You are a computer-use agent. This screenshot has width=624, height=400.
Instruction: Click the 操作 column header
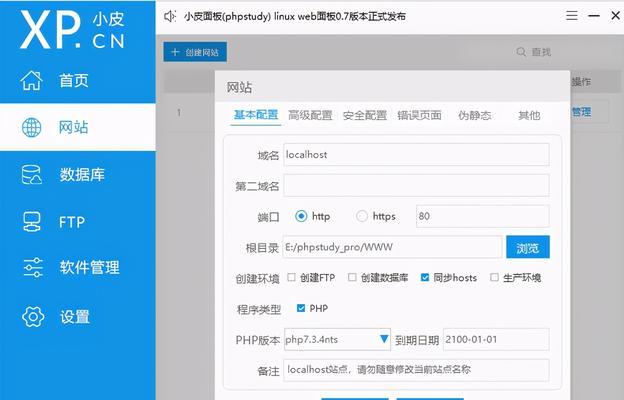tap(581, 82)
